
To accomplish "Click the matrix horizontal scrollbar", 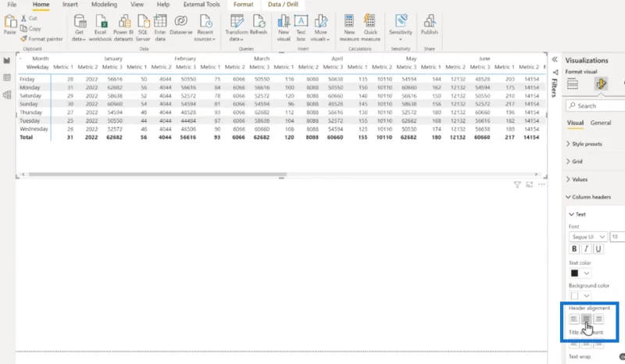I will point(158,174).
